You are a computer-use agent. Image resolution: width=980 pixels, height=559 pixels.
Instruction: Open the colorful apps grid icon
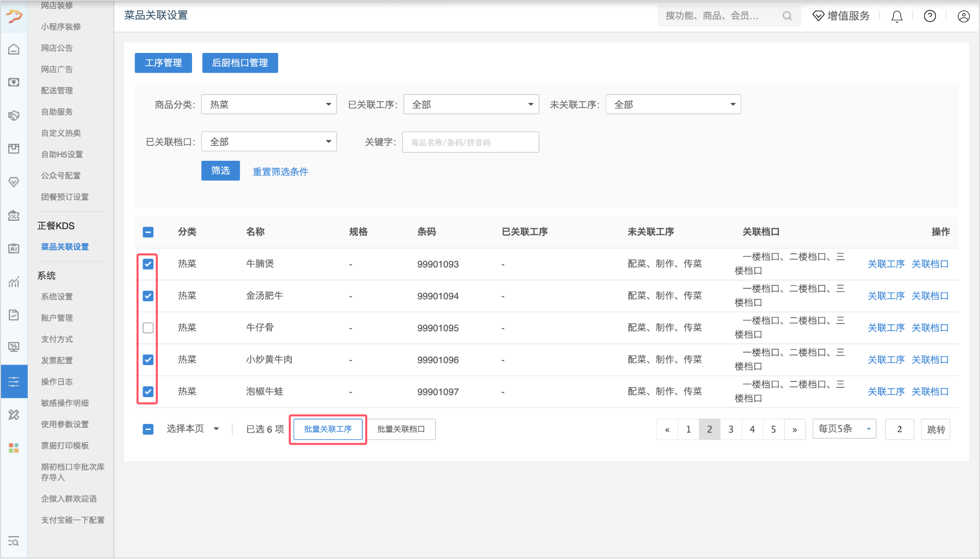pos(14,448)
